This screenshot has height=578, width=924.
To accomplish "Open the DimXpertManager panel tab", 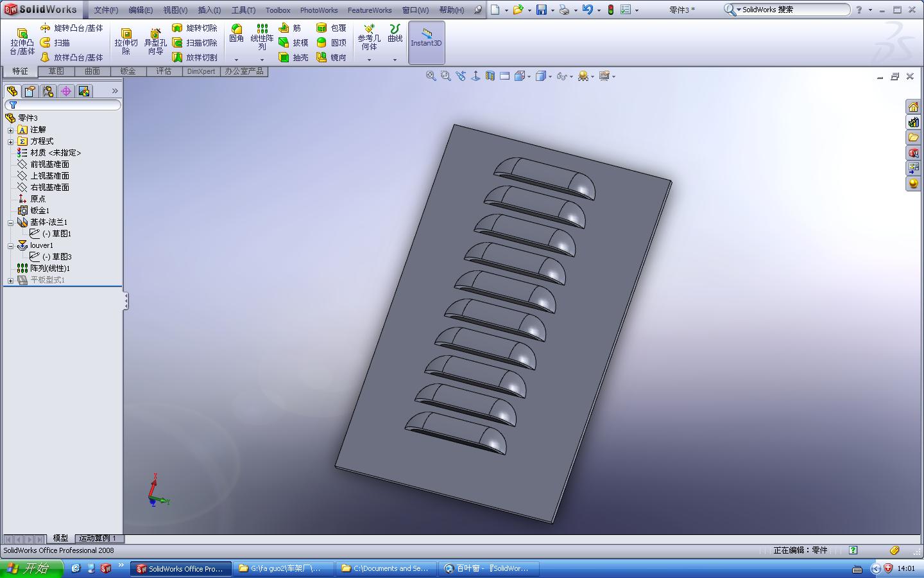I will 65,91.
